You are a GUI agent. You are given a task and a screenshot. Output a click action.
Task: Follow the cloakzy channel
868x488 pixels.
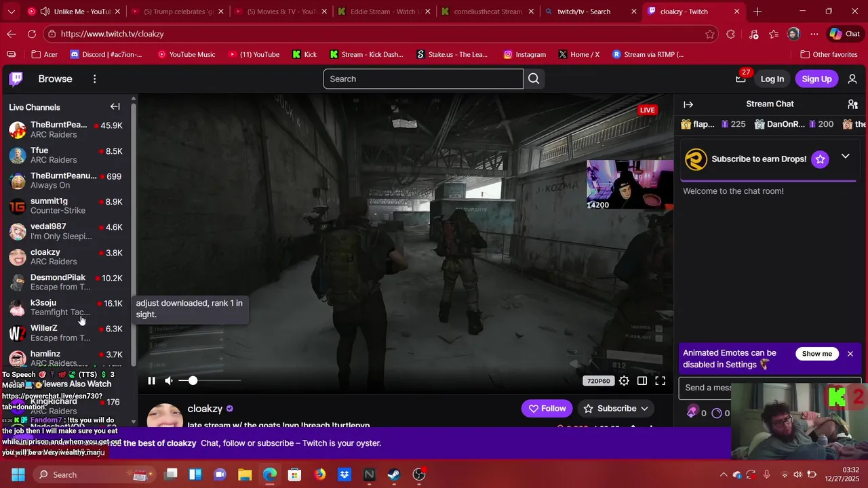pyautogui.click(x=547, y=409)
